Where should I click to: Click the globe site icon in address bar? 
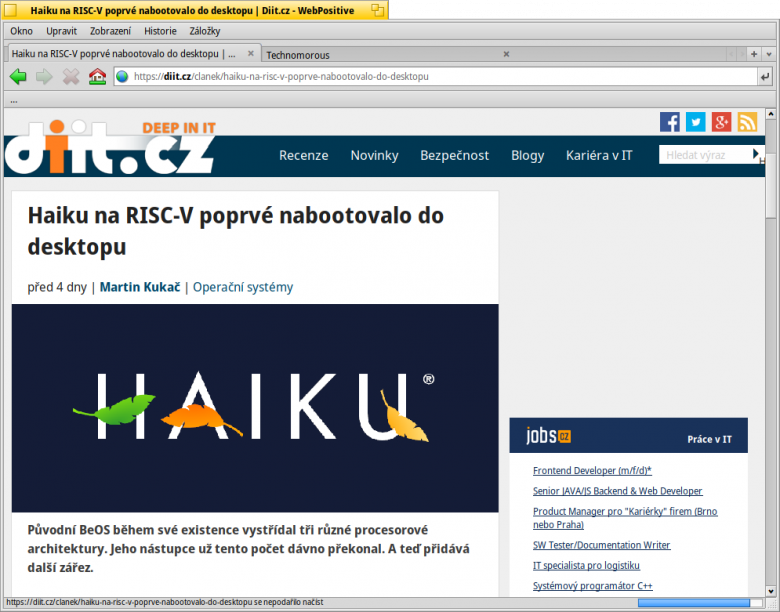coord(122,77)
